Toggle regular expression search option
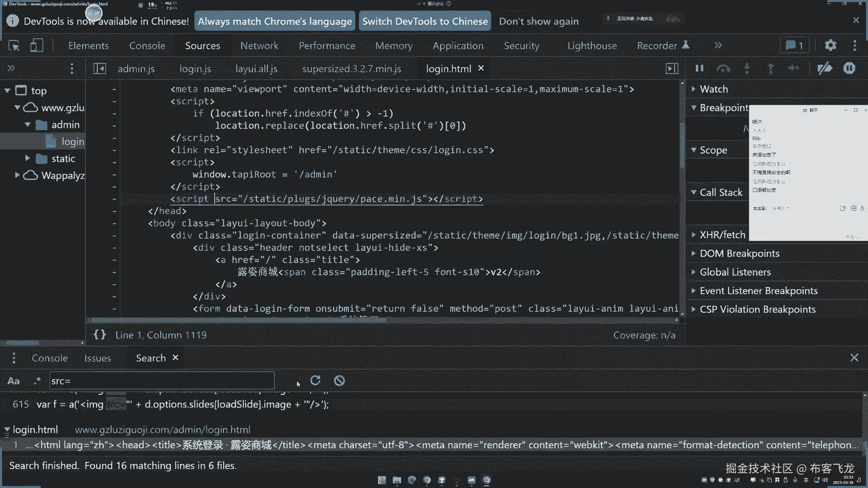Image resolution: width=868 pixels, height=488 pixels. tap(37, 381)
